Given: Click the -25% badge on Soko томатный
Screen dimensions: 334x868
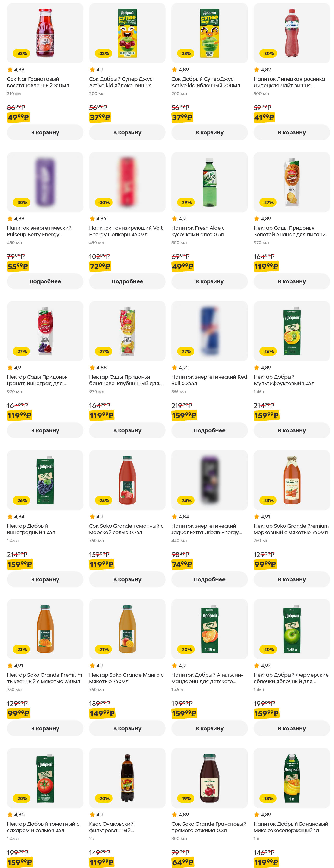Looking at the screenshot, I should pyautogui.click(x=103, y=500).
